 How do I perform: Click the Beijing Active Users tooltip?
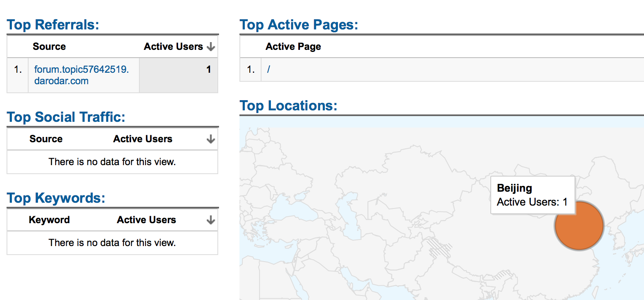click(532, 195)
